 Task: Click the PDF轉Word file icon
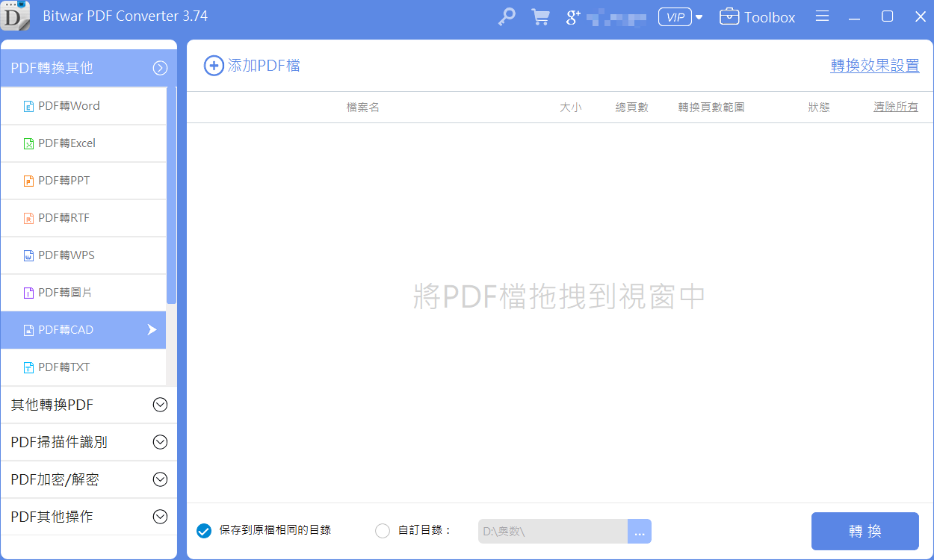coord(29,107)
